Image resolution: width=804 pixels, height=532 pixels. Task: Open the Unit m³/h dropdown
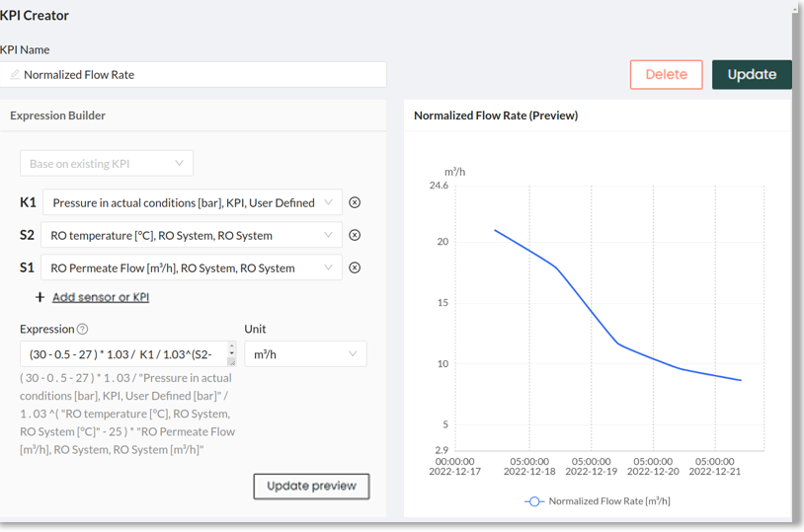point(305,354)
